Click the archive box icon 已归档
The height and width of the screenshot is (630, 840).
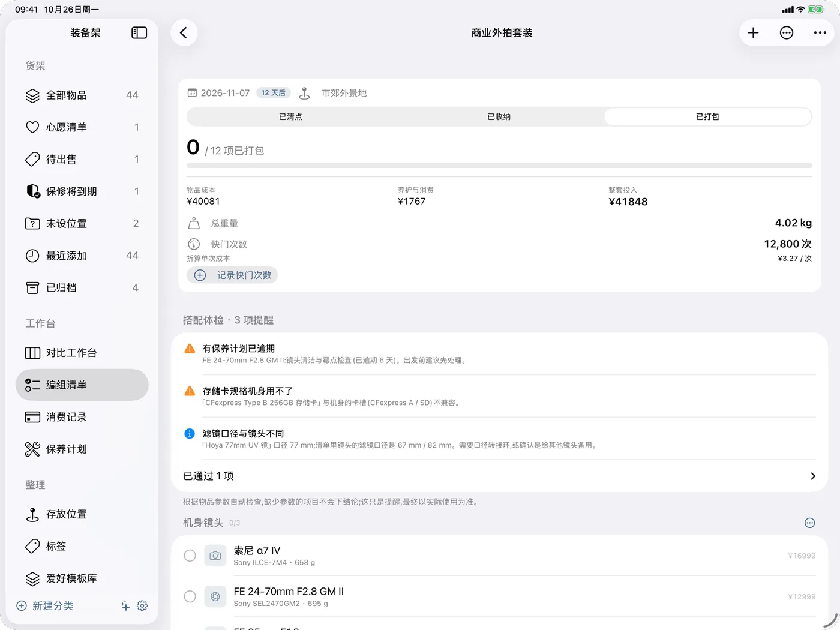click(x=32, y=288)
